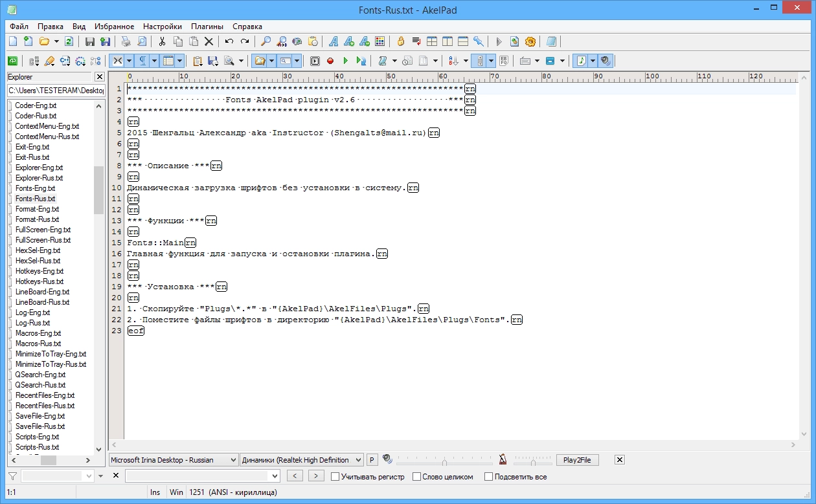Close the Explorer panel with its X button
This screenshot has width=816, height=504.
pos(100,77)
